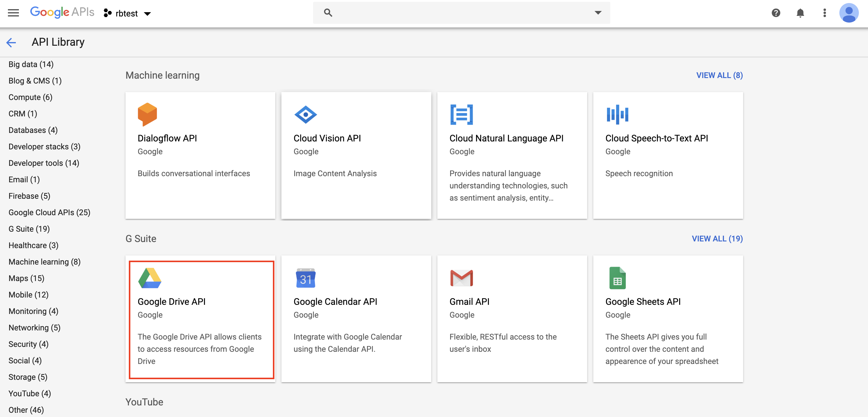
Task: Select the Compute (6) category
Action: point(30,97)
